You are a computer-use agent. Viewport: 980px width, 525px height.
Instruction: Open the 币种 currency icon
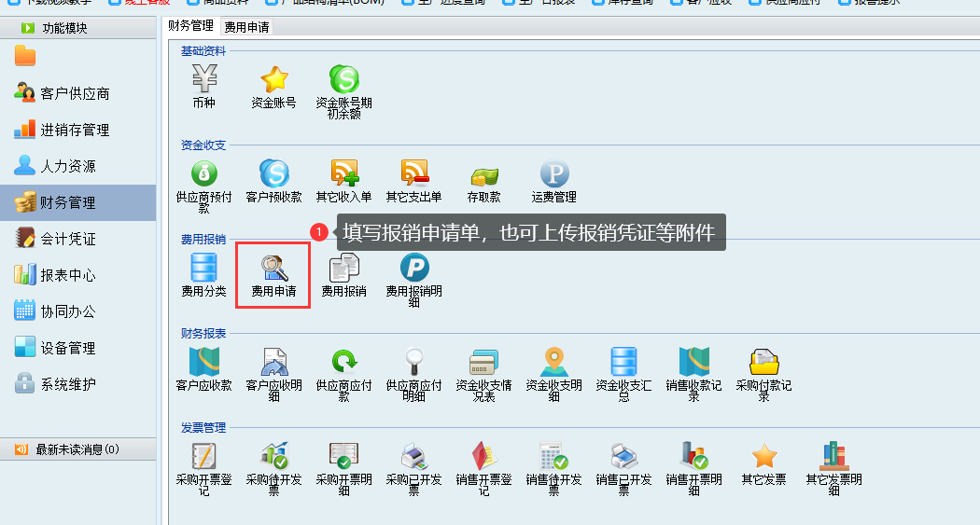coord(203,81)
